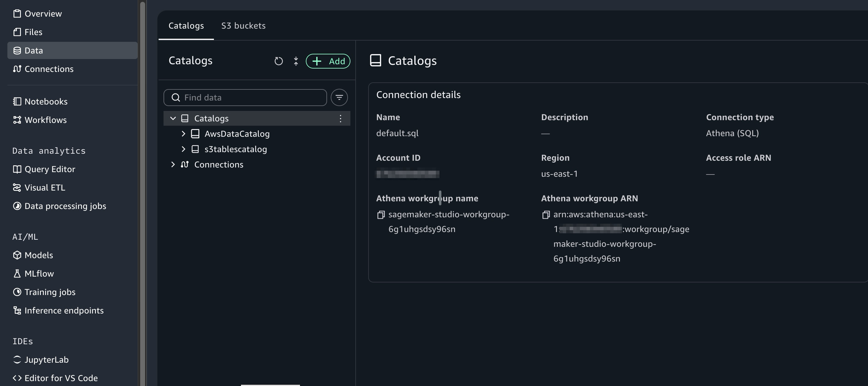The image size is (868, 386).
Task: Open MLflow in sidebar
Action: coord(39,274)
